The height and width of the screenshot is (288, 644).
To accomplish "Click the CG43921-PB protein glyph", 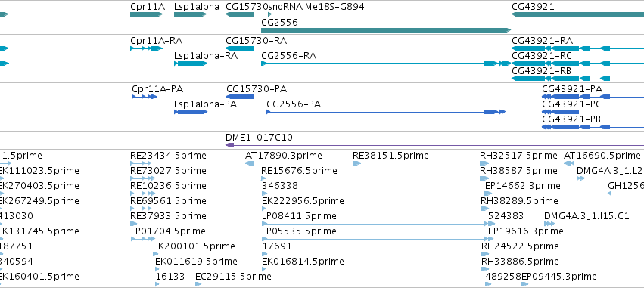I will 576,127.
